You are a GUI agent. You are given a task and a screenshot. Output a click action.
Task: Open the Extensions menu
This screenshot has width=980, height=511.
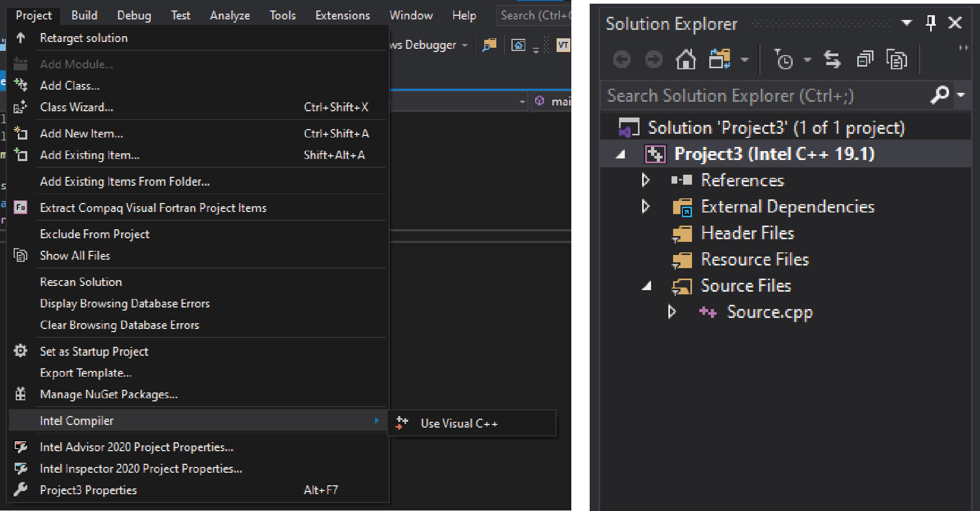[x=342, y=15]
